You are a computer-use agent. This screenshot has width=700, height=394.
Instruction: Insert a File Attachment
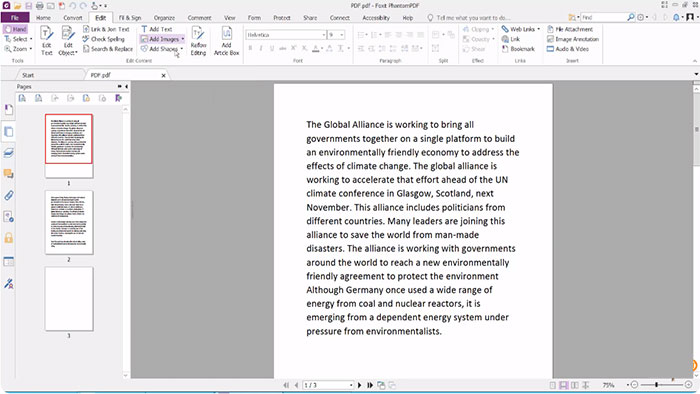(570, 29)
